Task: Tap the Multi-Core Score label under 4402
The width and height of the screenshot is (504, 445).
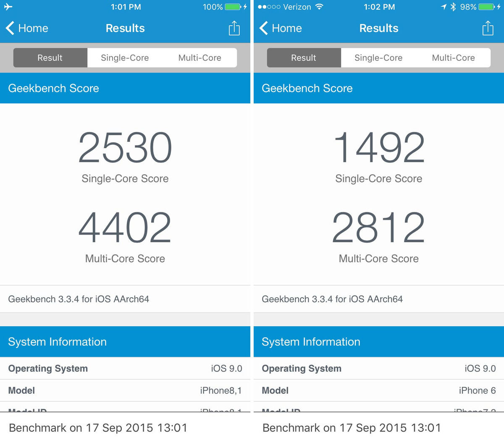Action: point(125,259)
